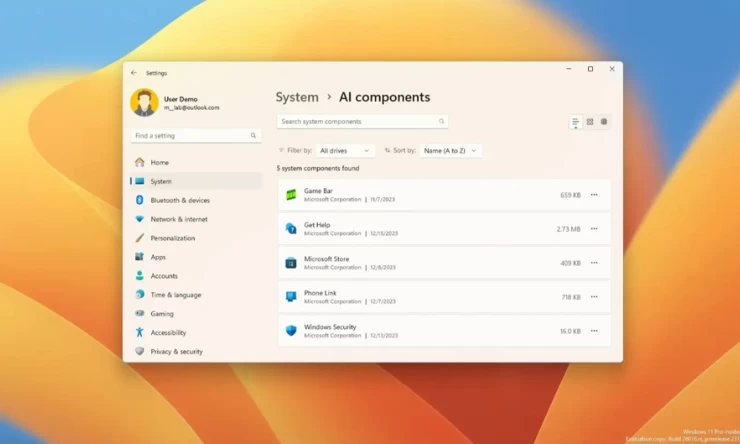Open Time & language settings

(196, 294)
